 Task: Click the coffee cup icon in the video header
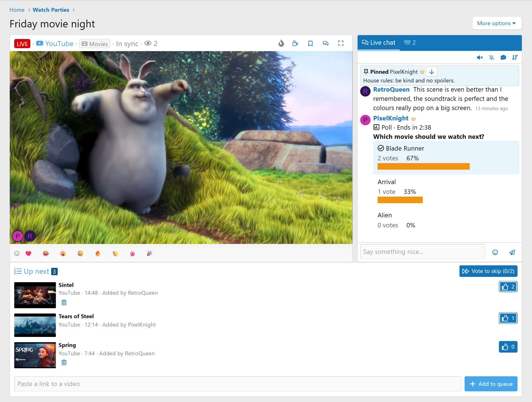point(295,43)
